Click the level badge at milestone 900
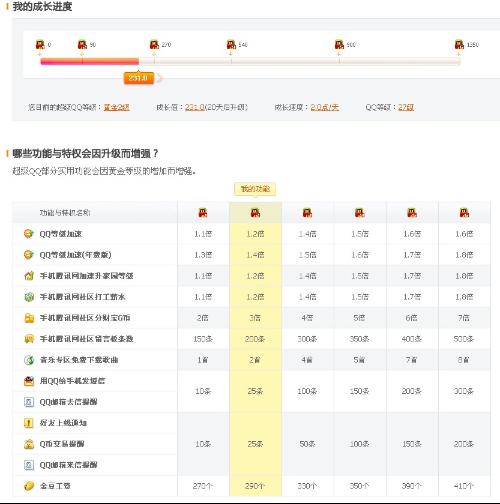This screenshot has height=504, width=500. click(x=339, y=44)
